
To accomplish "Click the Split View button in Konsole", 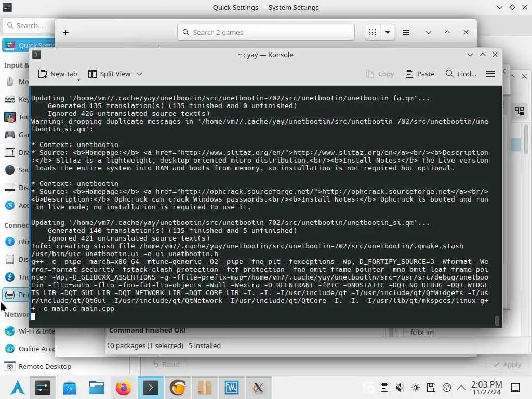I will click(109, 74).
